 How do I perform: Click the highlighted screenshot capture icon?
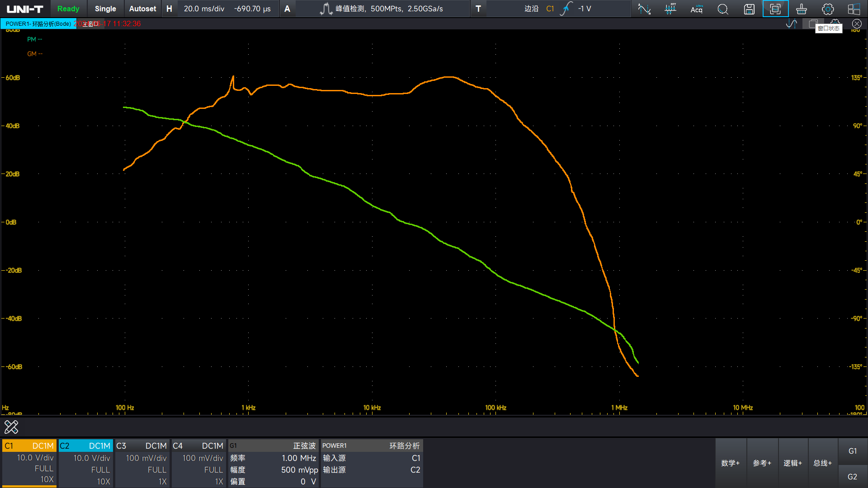click(775, 9)
